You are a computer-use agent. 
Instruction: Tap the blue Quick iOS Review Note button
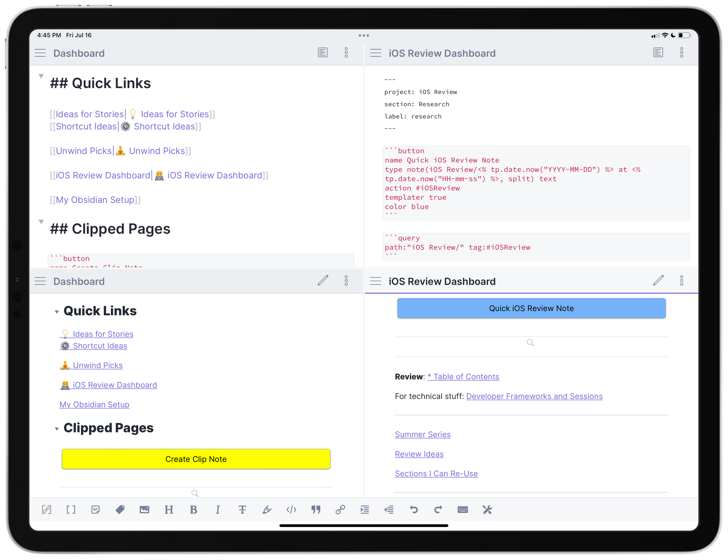tap(531, 308)
